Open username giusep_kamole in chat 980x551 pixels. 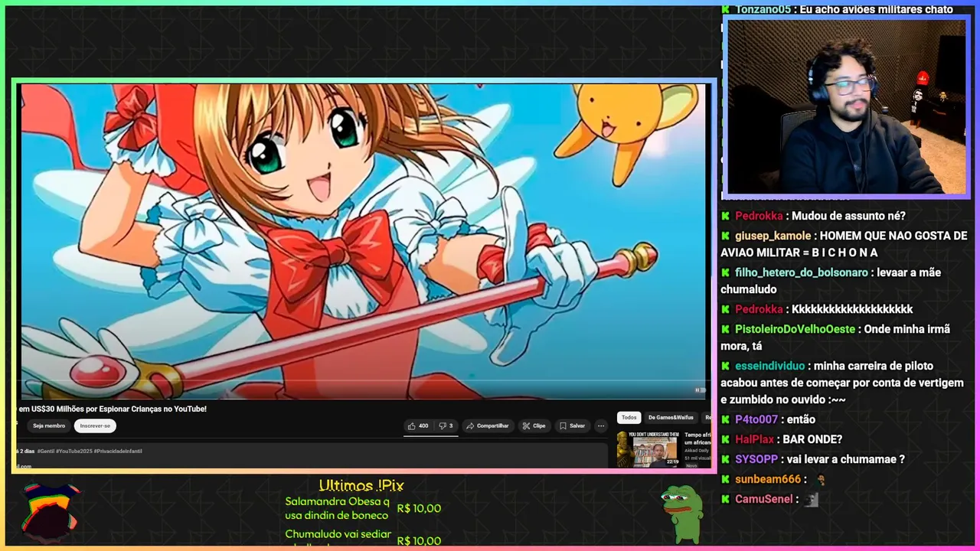coord(773,236)
